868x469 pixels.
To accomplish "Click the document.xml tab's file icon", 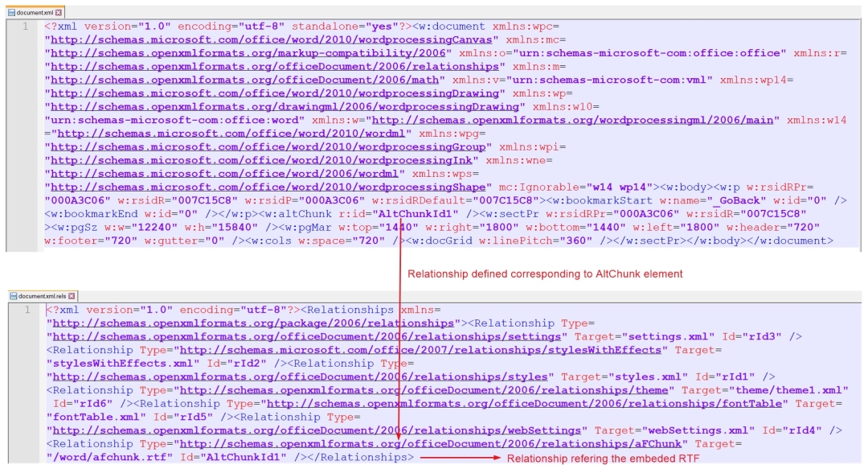I will [10, 13].
